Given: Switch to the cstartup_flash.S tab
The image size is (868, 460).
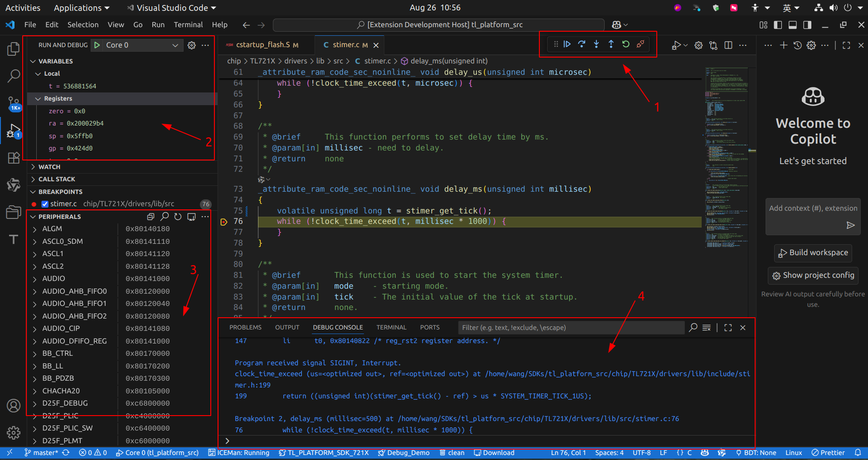Looking at the screenshot, I should click(262, 44).
